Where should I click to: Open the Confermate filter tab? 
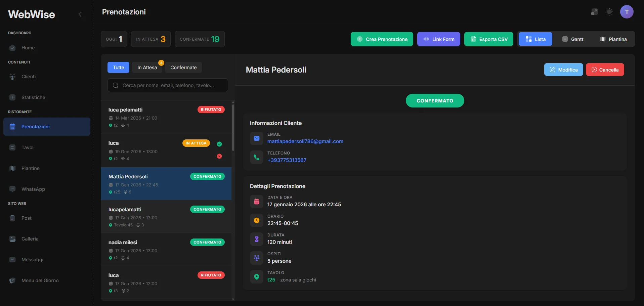[x=183, y=67]
